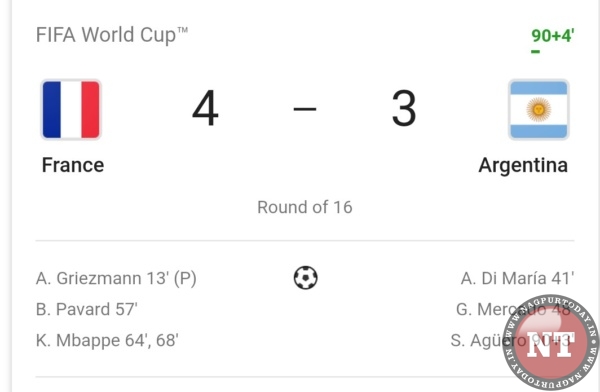The height and width of the screenshot is (392, 600).
Task: Click the Argentina flag icon
Action: 539,109
